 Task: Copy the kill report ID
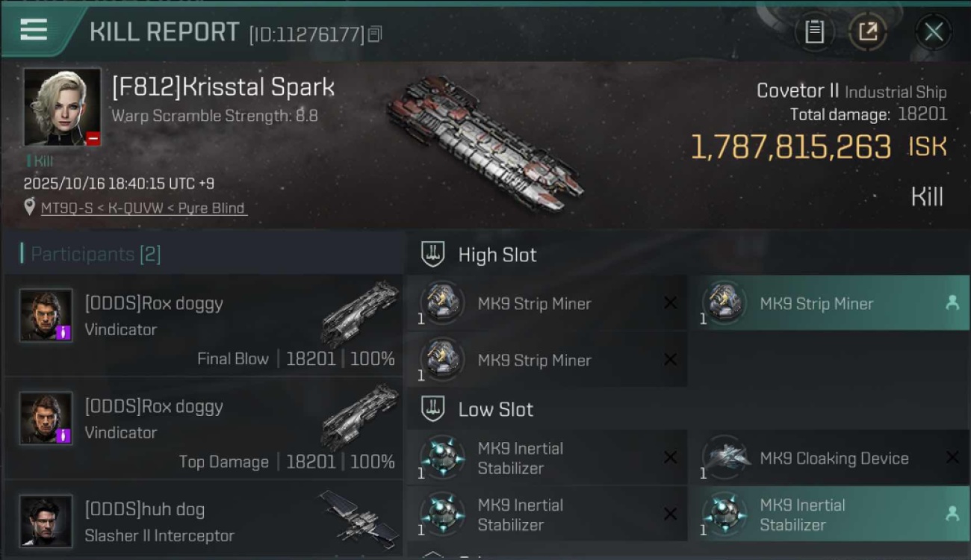tap(375, 34)
